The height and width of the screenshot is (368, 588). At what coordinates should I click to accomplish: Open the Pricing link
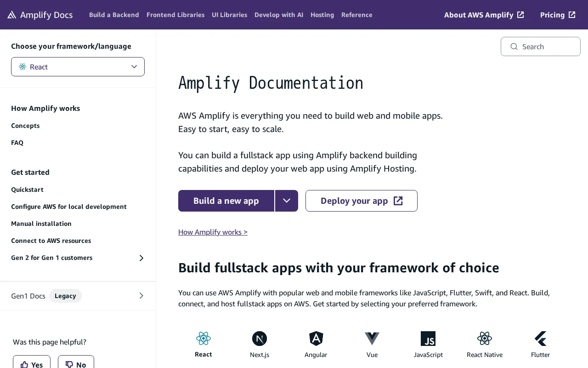(558, 15)
